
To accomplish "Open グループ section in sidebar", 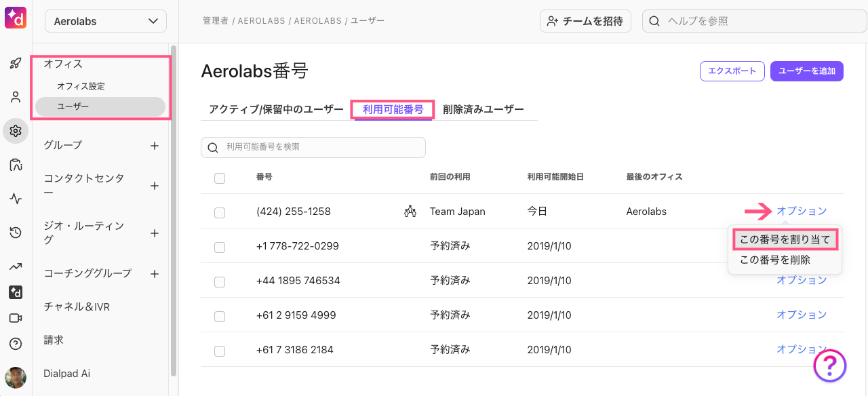I will pos(62,145).
